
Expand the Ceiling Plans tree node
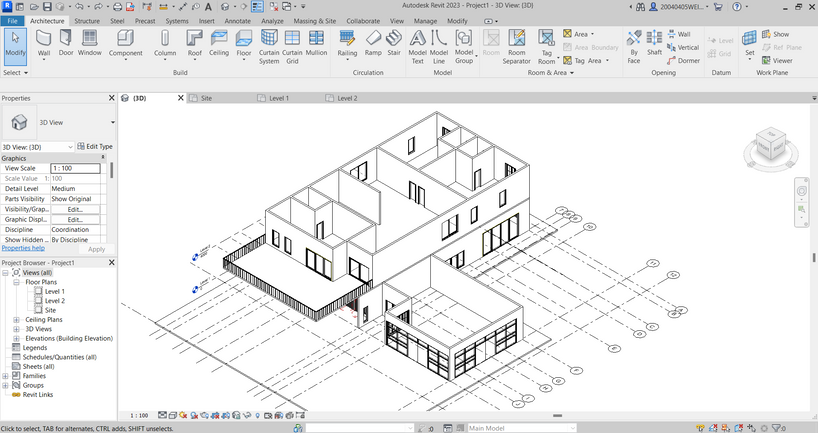[16, 319]
